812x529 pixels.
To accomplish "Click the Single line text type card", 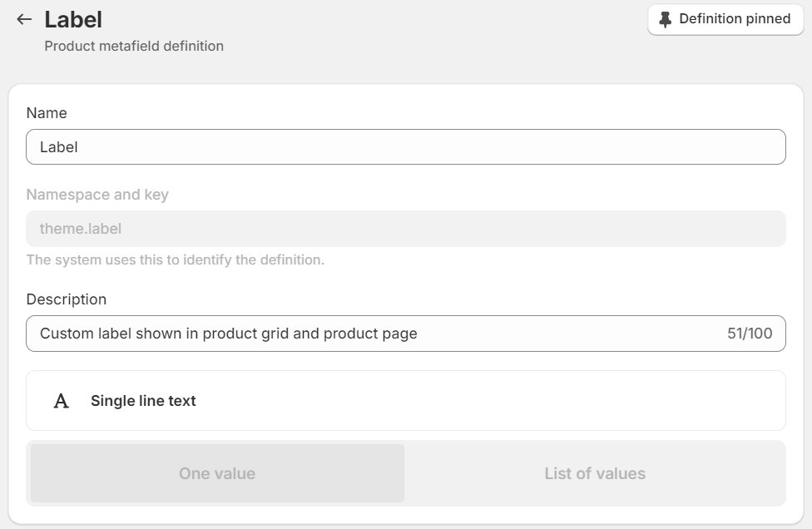I will (x=406, y=401).
